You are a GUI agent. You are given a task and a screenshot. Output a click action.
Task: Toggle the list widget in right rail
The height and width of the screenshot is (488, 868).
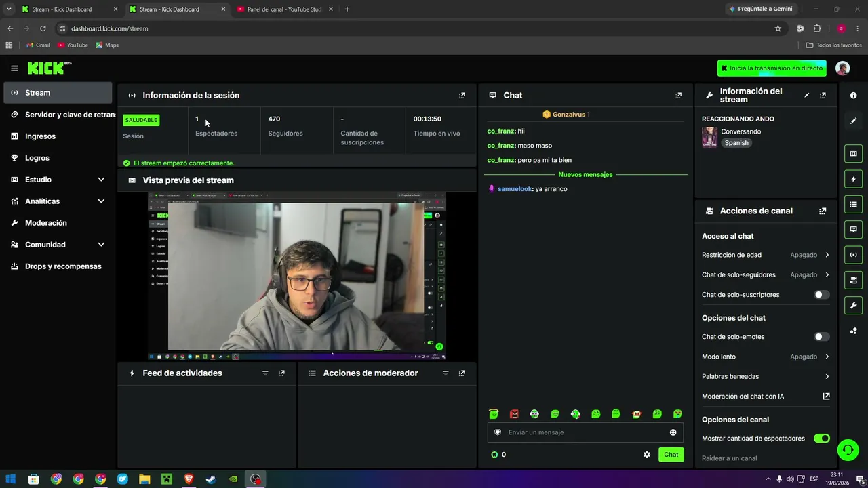853,204
